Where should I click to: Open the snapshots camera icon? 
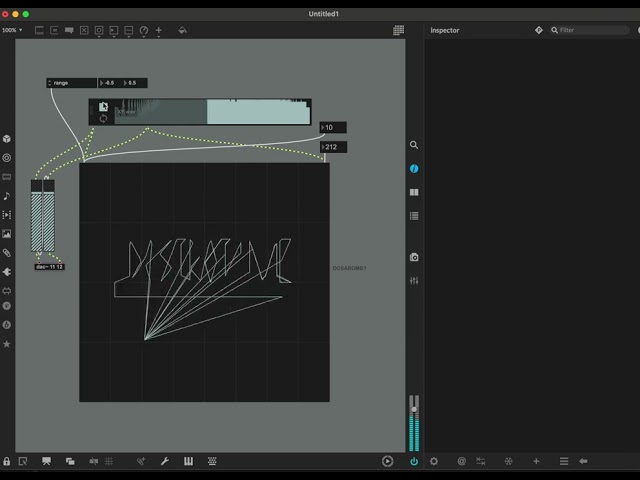[414, 257]
